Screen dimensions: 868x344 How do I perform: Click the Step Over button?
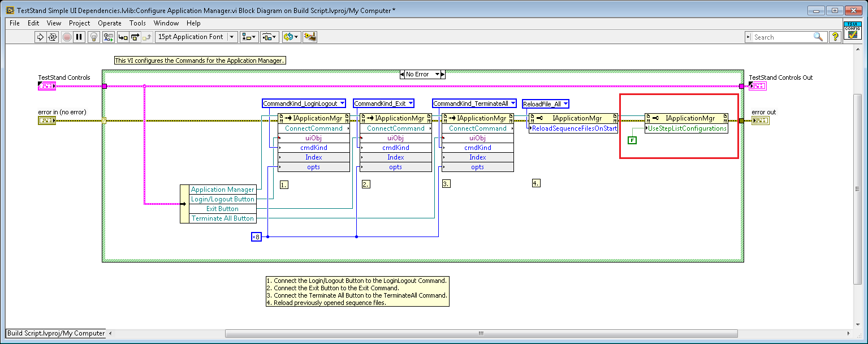pos(135,37)
